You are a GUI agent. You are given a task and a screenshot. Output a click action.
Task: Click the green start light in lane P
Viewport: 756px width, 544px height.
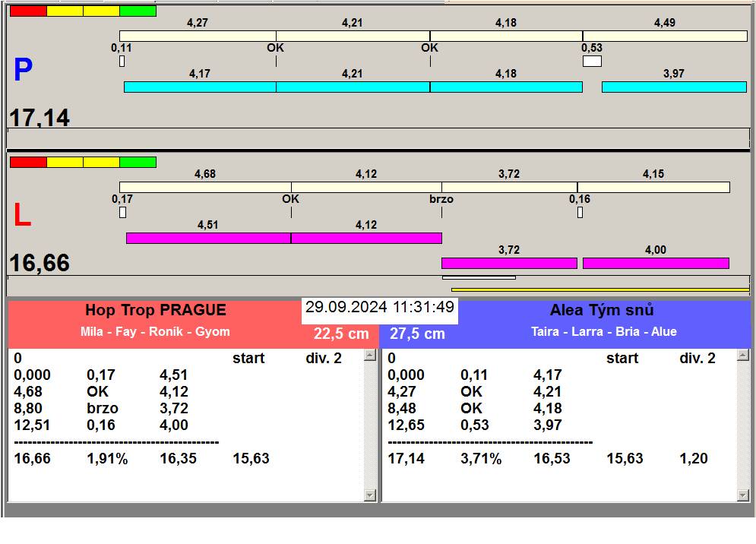click(x=138, y=11)
